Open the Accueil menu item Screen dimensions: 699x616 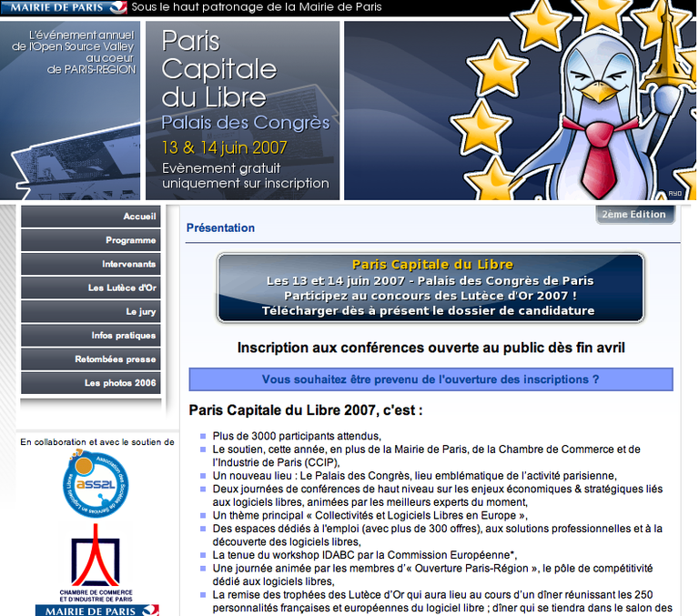[90, 217]
